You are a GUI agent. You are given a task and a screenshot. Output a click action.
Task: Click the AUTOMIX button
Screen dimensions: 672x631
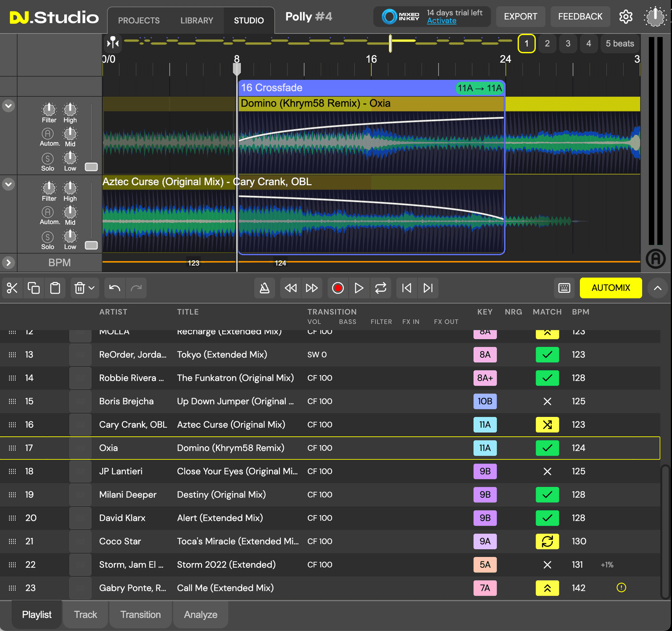click(x=611, y=288)
